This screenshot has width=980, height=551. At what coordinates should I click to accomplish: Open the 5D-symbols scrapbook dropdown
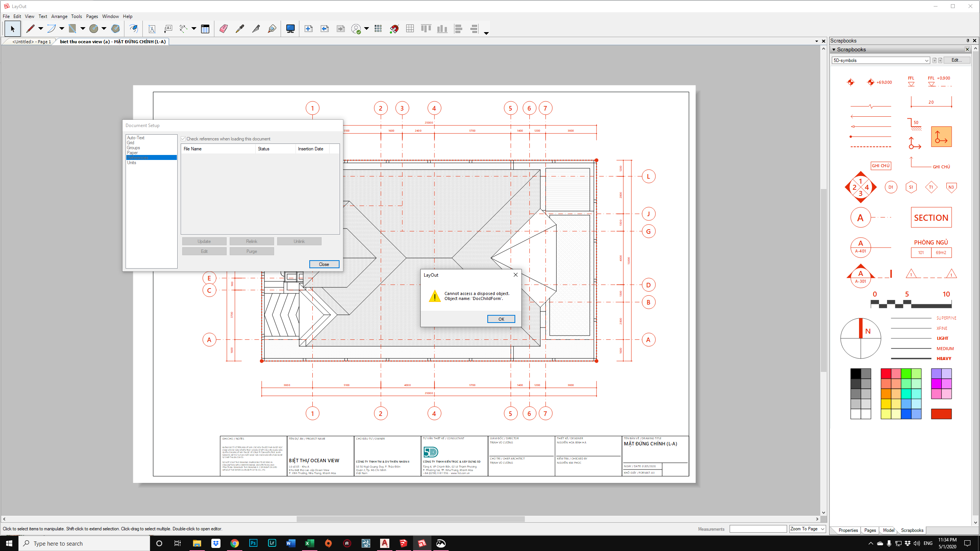926,60
